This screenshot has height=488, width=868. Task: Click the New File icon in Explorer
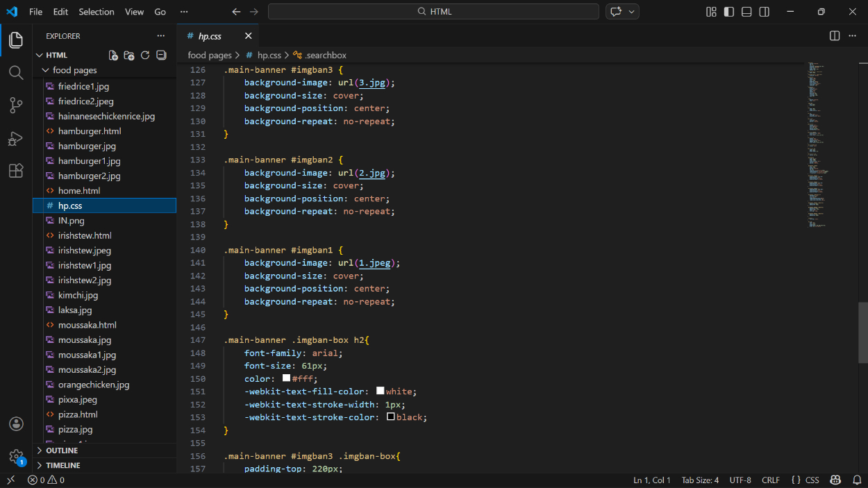113,56
